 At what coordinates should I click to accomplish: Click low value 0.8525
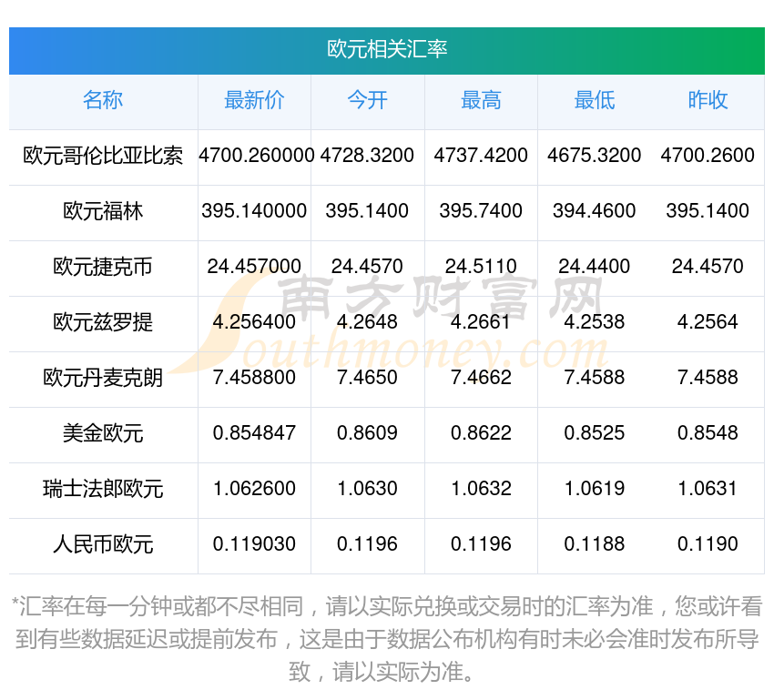pyautogui.click(x=595, y=433)
